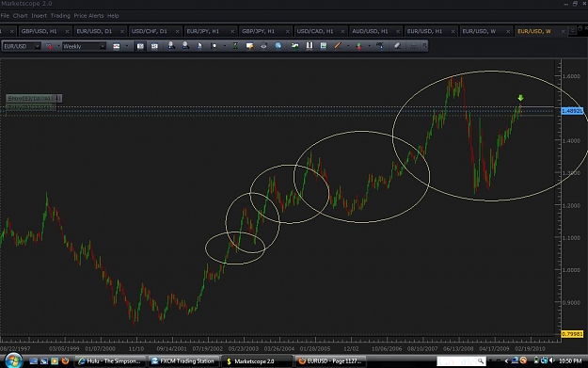Close the active orange EUR/USD, W tab
The image size is (588, 368).
coord(564,31)
